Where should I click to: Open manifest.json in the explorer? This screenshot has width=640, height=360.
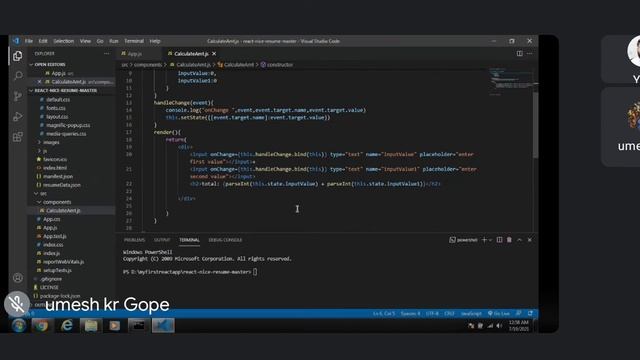[x=58, y=176]
